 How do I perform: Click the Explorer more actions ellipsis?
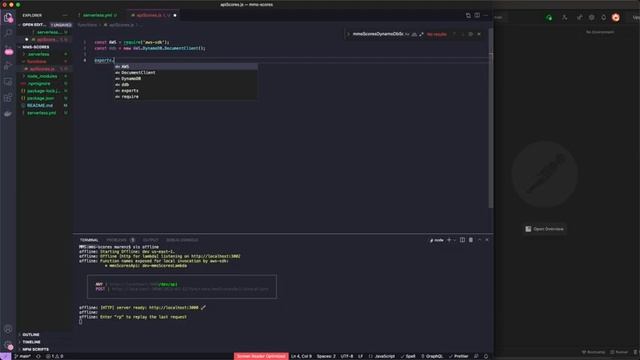[65, 15]
